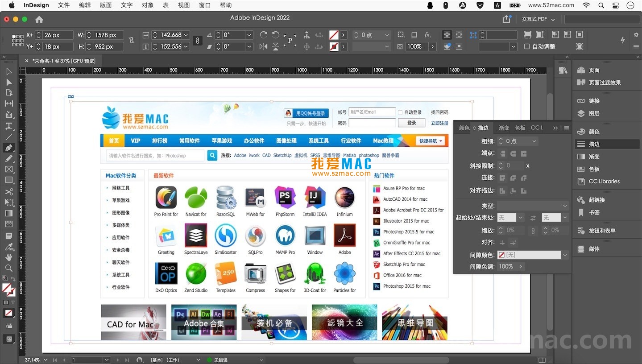Image resolution: width=642 pixels, height=364 pixels.
Task: Select the Gap tool
Action: pos(8,103)
